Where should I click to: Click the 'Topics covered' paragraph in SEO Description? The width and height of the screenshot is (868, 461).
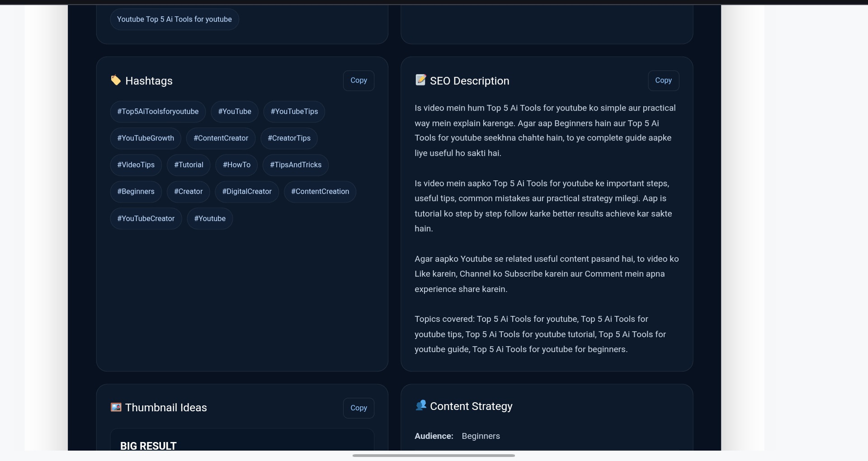click(x=540, y=334)
